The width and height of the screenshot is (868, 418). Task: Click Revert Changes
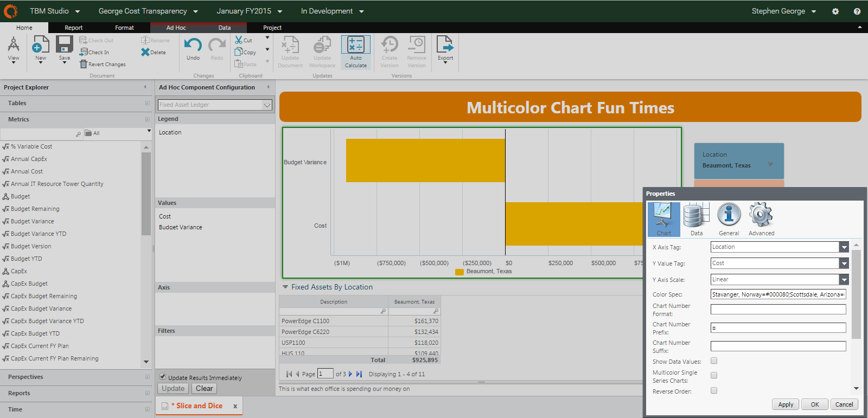(x=103, y=64)
